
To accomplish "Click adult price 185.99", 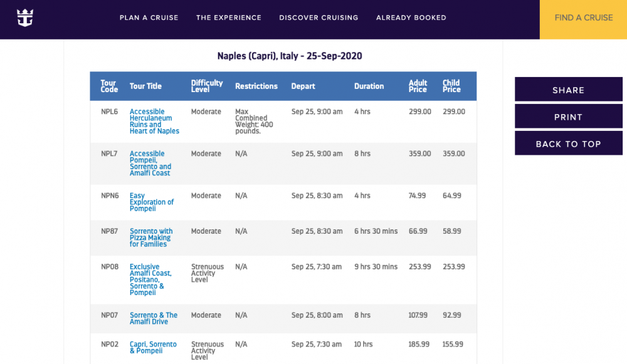I will pyautogui.click(x=419, y=344).
